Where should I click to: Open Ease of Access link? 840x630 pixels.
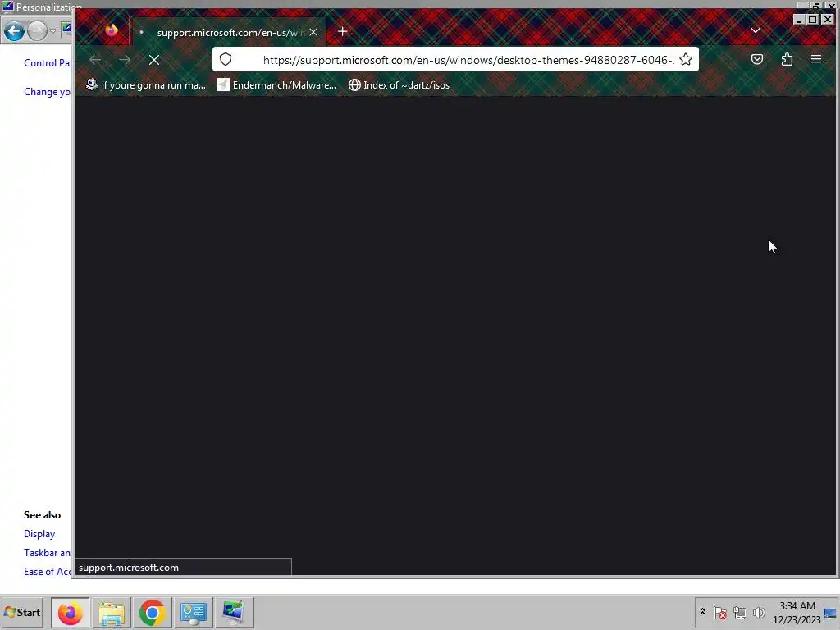(x=47, y=572)
